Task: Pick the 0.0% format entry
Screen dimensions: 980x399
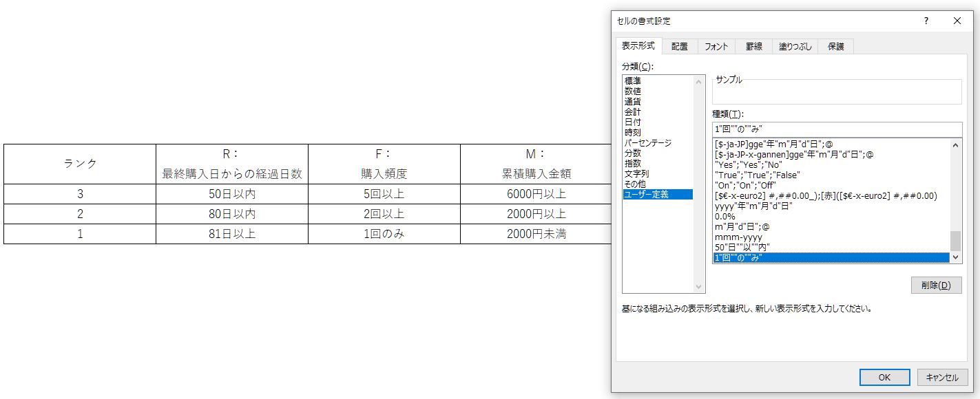Action: click(x=726, y=216)
